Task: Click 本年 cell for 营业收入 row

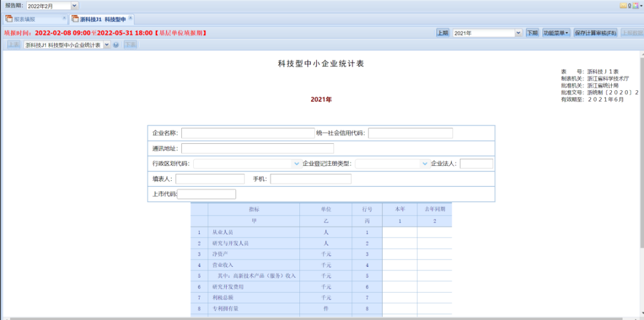Action: pos(400,265)
